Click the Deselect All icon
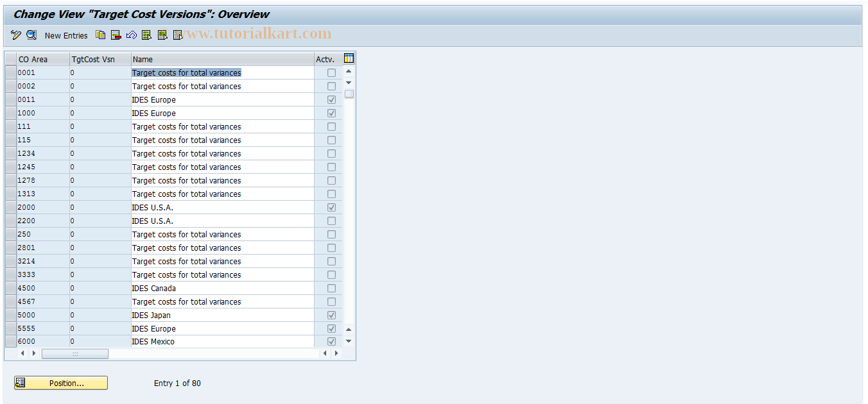Viewport: 868px width, 404px height. point(162,35)
